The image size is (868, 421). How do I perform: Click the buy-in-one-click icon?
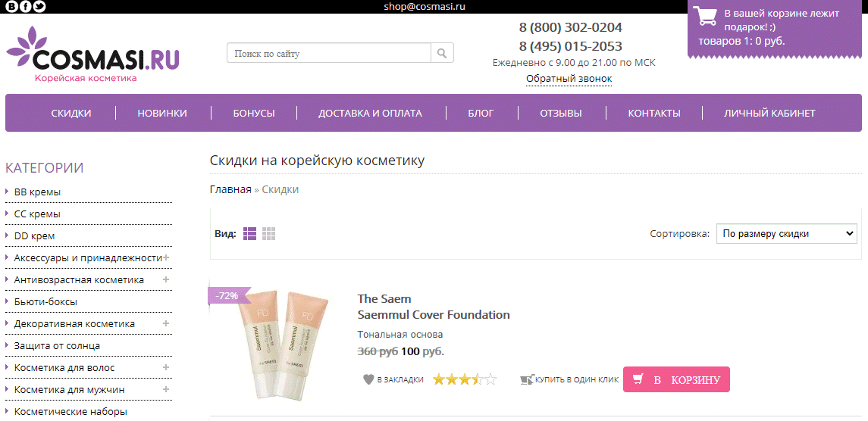click(x=528, y=379)
